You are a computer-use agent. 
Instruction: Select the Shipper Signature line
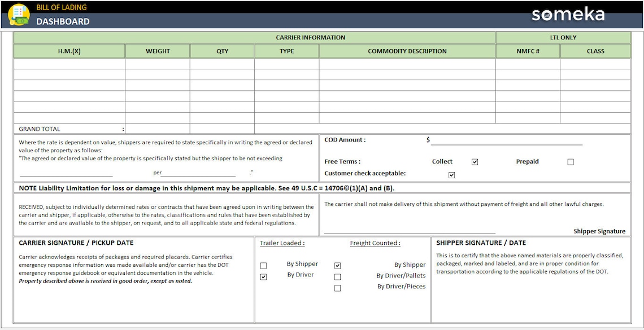click(x=407, y=228)
